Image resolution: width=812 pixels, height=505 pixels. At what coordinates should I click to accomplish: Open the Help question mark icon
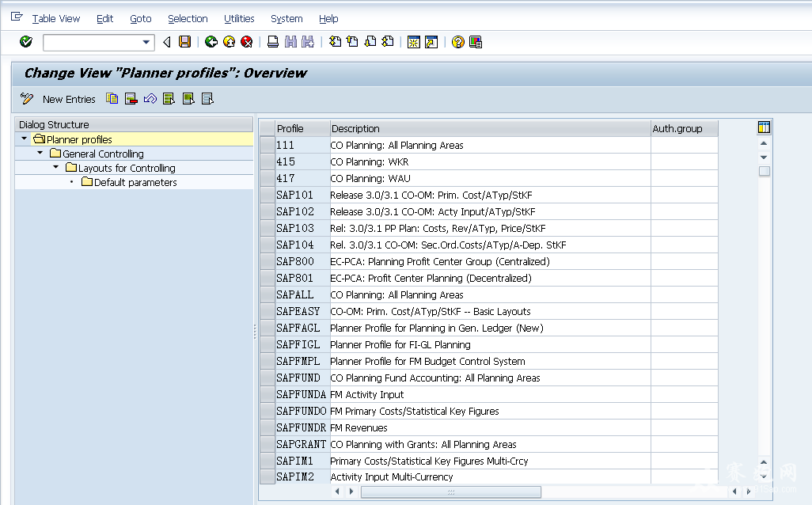[457, 42]
